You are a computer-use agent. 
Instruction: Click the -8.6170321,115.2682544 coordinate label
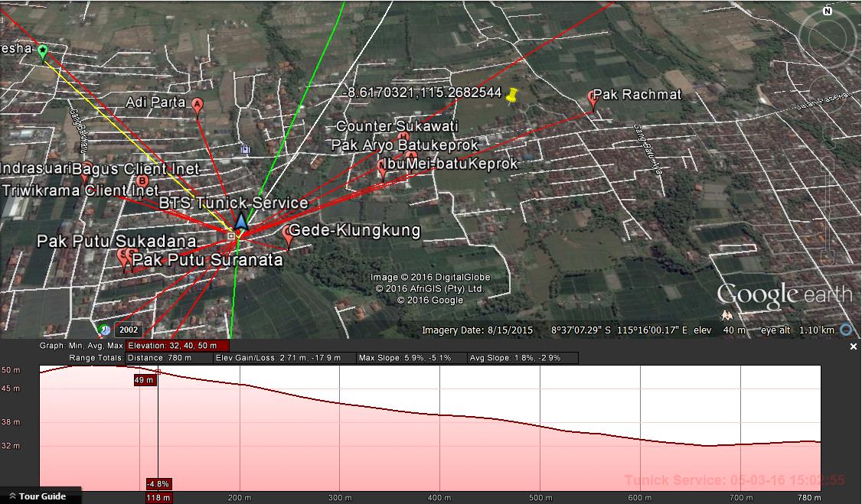point(423,93)
